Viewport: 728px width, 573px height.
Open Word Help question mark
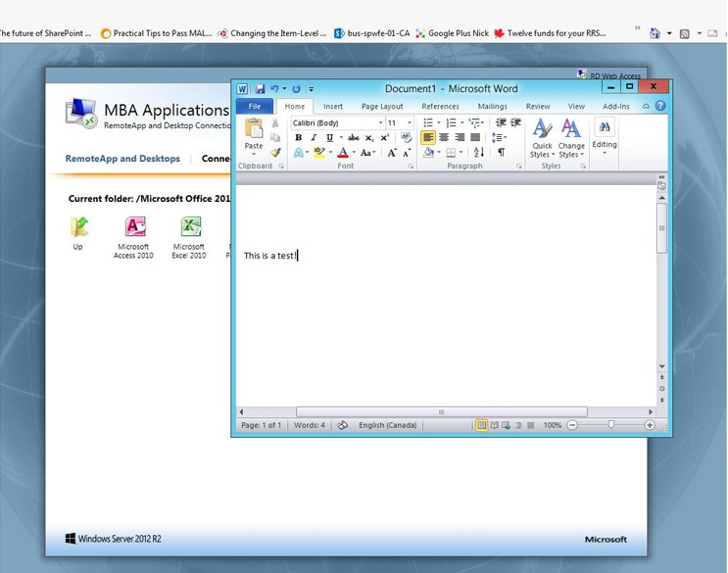(660, 106)
